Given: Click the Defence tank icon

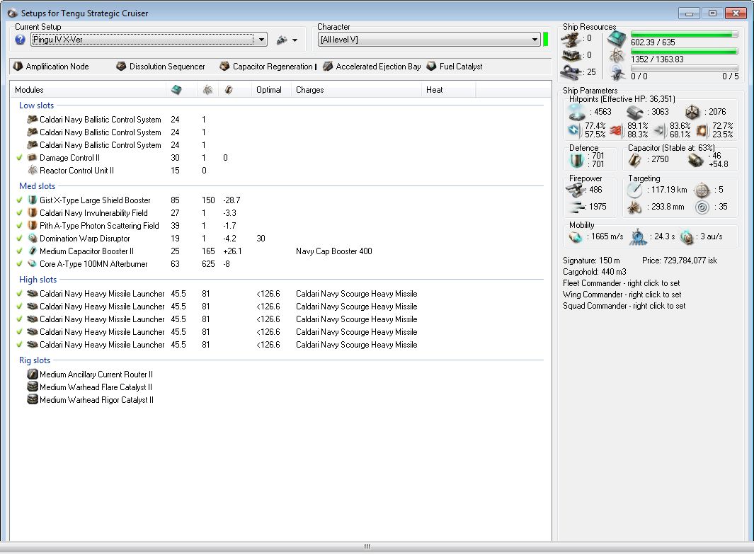Looking at the screenshot, I should [576, 161].
